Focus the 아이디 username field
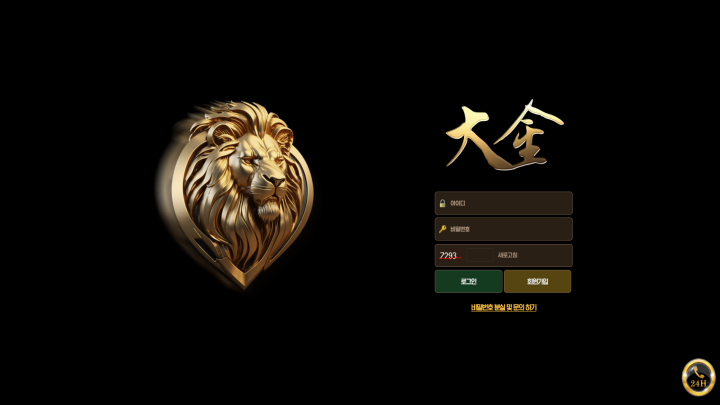720x405 pixels. click(x=503, y=203)
